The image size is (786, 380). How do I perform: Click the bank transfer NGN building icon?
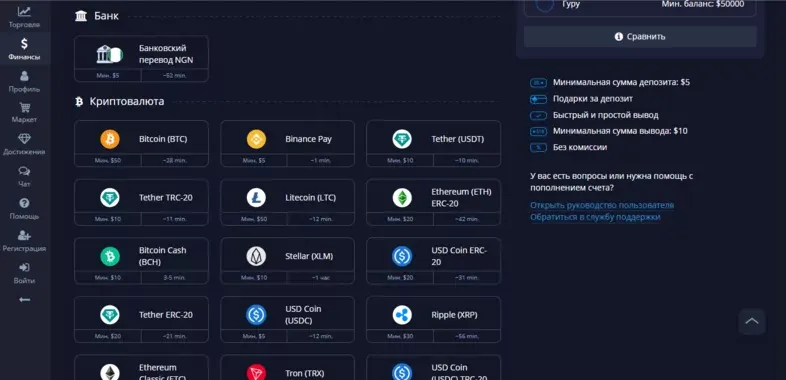pos(109,54)
